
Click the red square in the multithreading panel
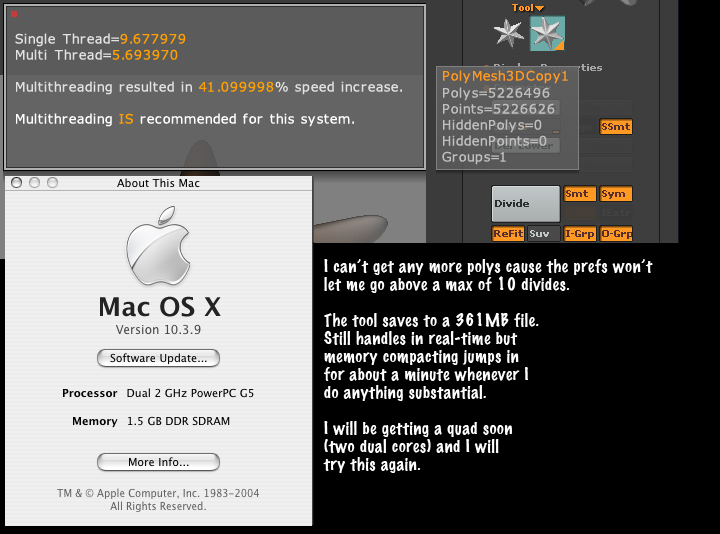pyautogui.click(x=14, y=14)
